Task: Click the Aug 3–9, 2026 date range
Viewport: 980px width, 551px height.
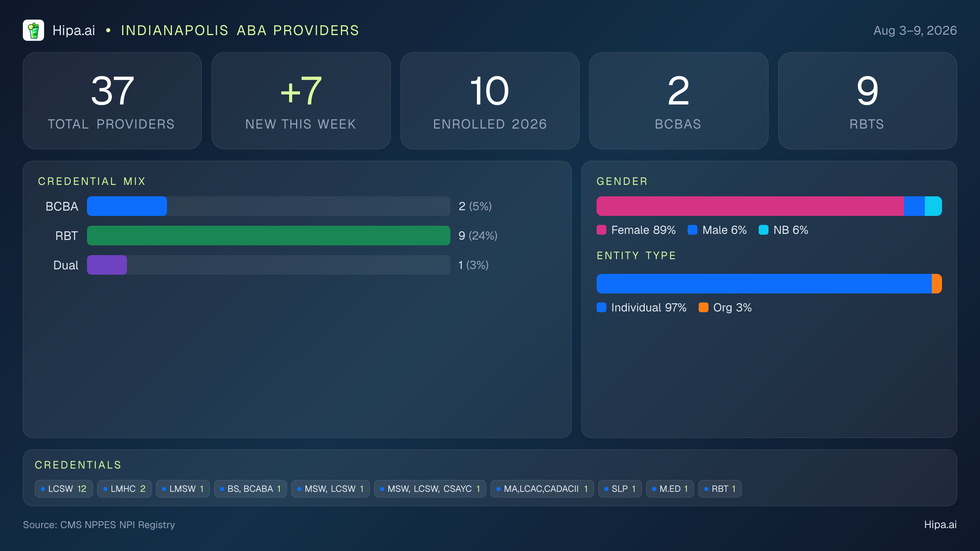Action: [x=915, y=30]
